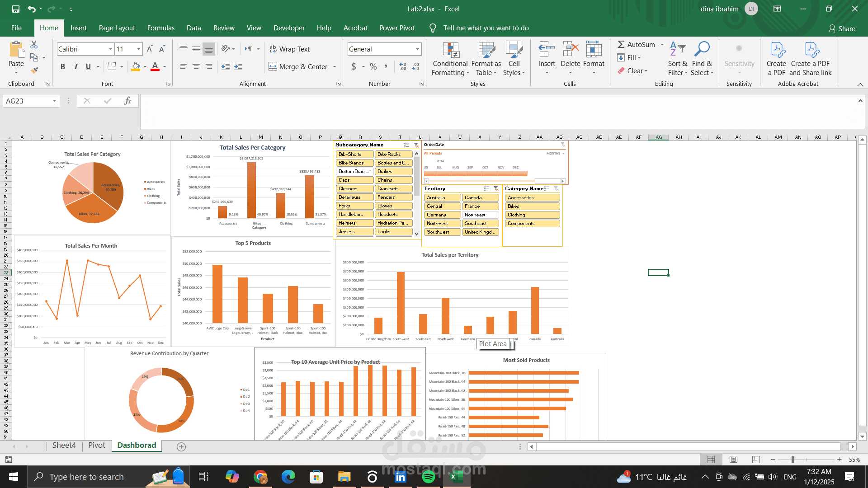868x488 pixels.
Task: Toggle Bib-Shorts in Subcategory slicer
Action: 355,154
